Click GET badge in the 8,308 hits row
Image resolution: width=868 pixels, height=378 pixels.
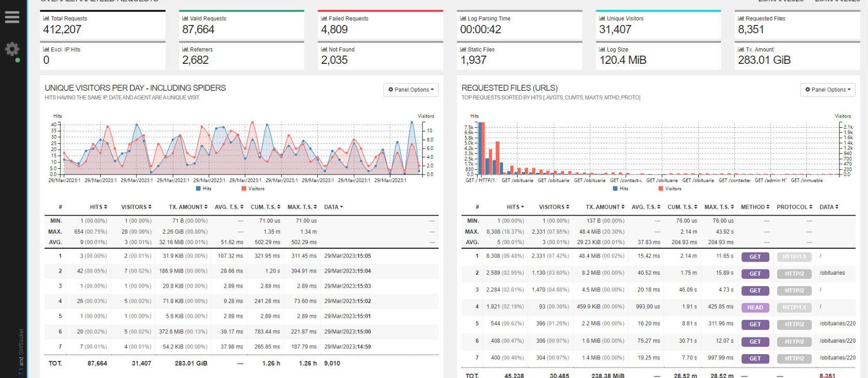(x=755, y=256)
